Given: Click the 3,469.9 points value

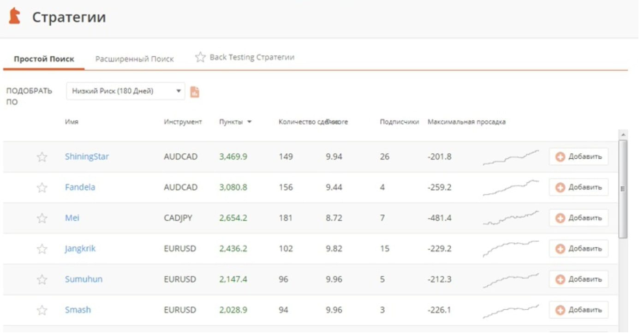Looking at the screenshot, I should tap(233, 156).
